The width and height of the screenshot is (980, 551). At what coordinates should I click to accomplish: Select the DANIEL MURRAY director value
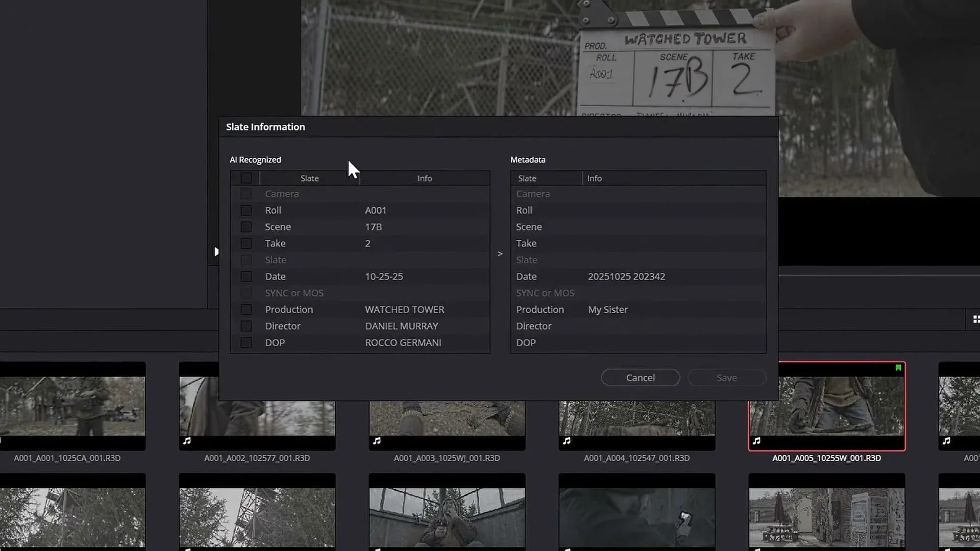(x=401, y=326)
